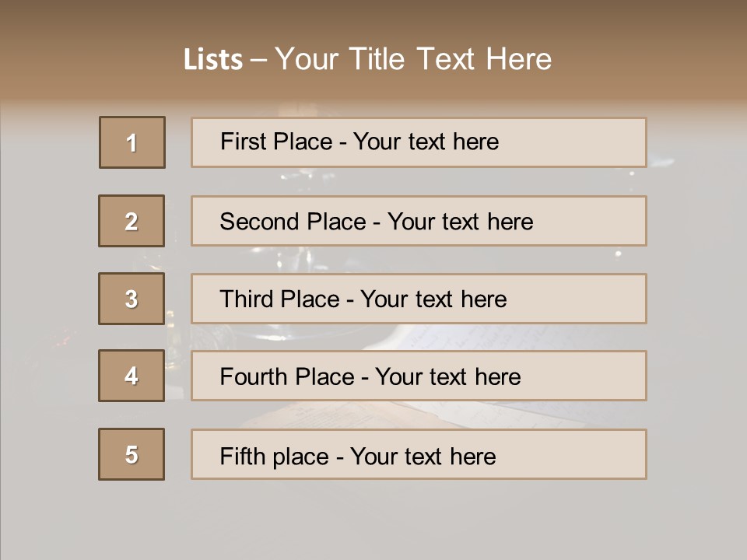747x560 pixels.
Task: Click the Your Title Text Here heading
Action: pyautogui.click(x=413, y=60)
